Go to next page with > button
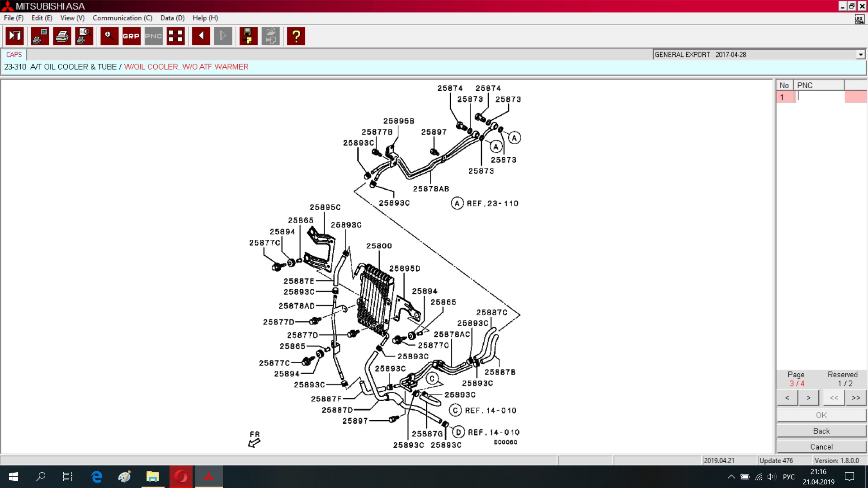 [808, 398]
